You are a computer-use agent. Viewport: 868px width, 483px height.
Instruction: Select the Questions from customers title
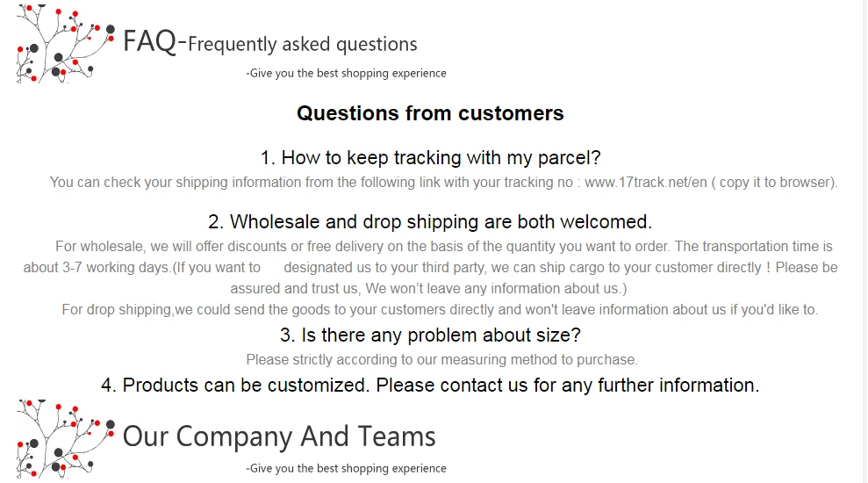coord(430,113)
